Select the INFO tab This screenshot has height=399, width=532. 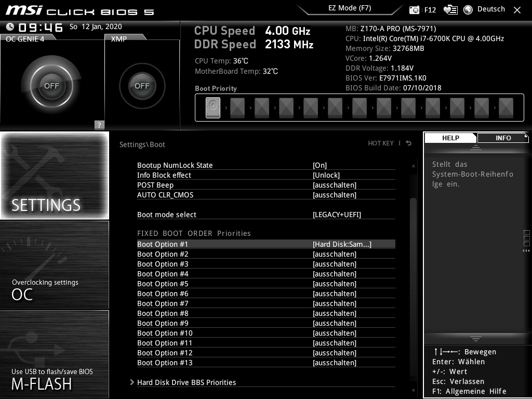coord(503,138)
